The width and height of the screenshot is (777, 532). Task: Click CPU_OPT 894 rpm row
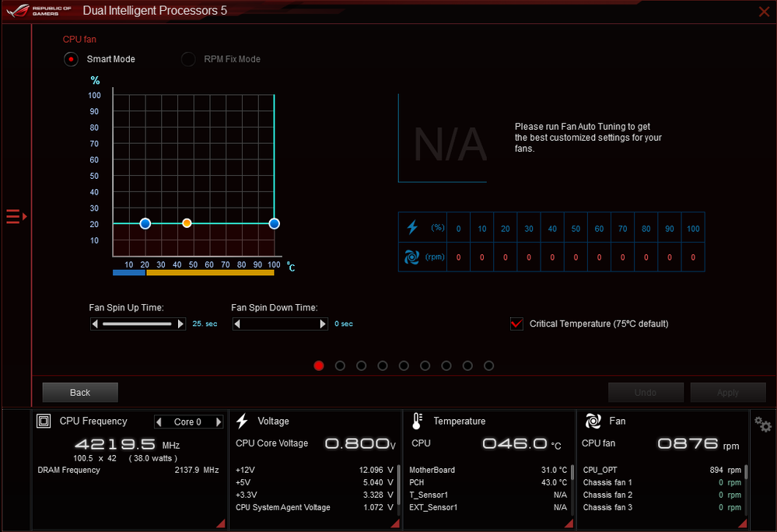coord(662,470)
